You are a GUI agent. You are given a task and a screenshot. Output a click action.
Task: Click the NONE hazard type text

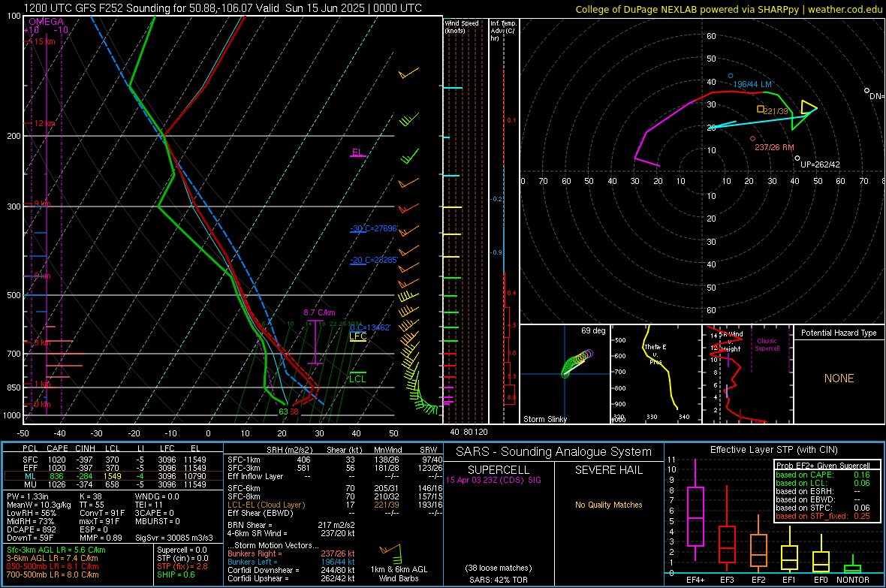coord(839,378)
